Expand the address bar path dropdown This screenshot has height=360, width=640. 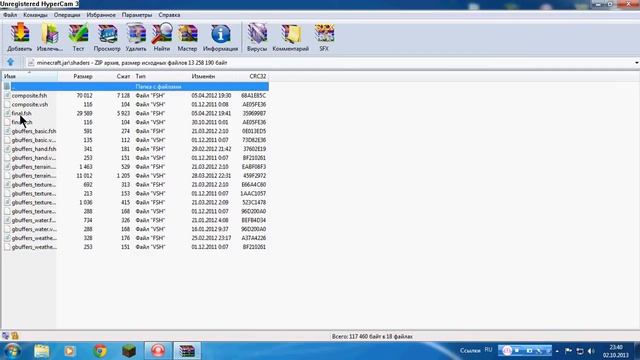[636, 63]
